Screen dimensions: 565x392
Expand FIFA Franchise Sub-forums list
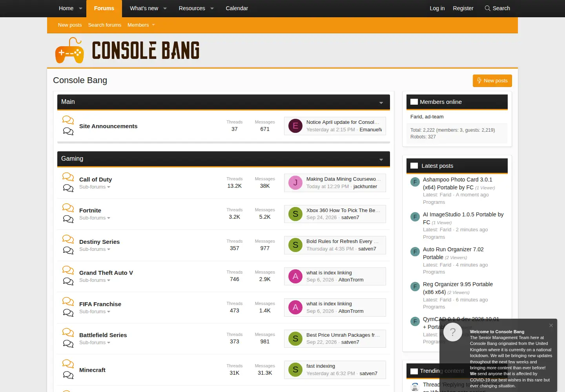95,312
